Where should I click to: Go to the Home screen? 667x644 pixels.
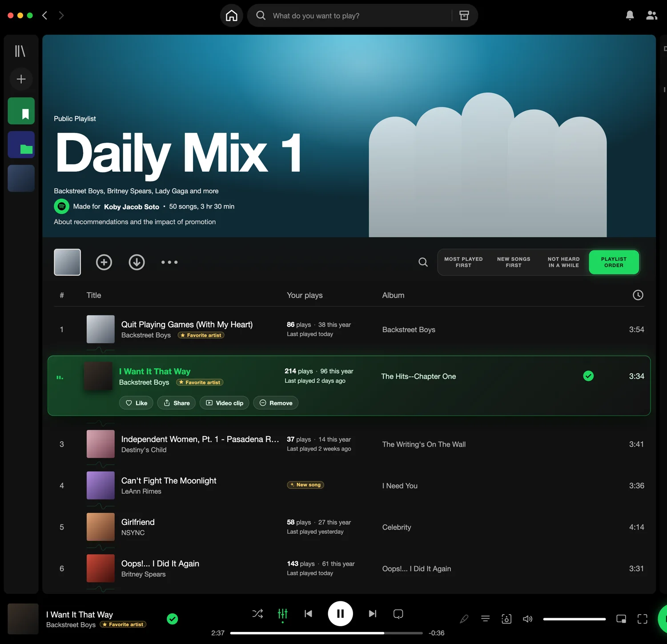[232, 16]
